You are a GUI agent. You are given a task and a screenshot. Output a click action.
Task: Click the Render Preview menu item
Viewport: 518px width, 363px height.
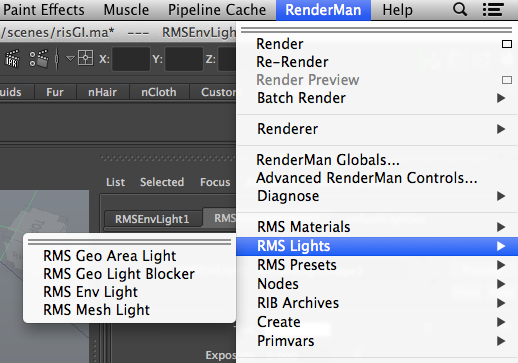(377, 80)
